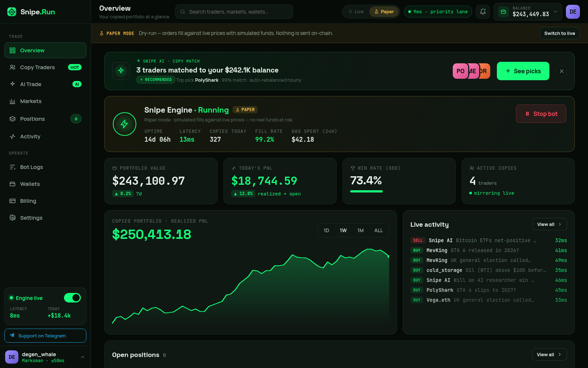Click the wallet balance icon
The height and width of the screenshot is (368, 588).
click(x=503, y=12)
